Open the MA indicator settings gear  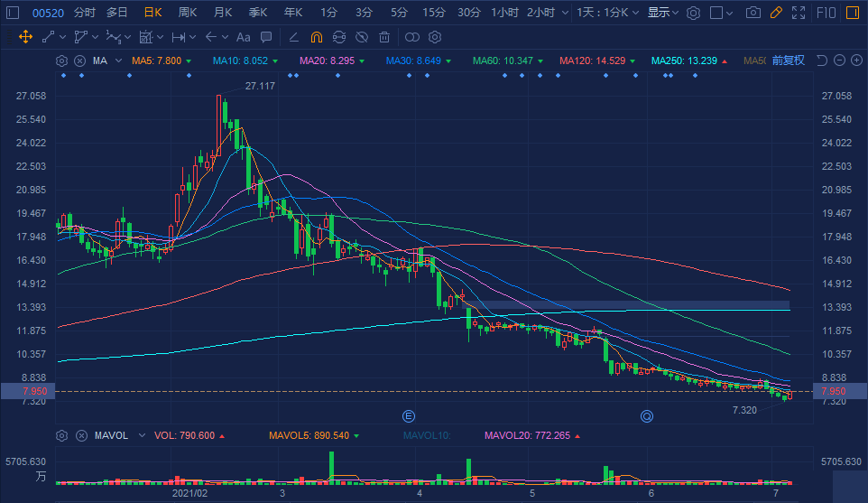61,61
